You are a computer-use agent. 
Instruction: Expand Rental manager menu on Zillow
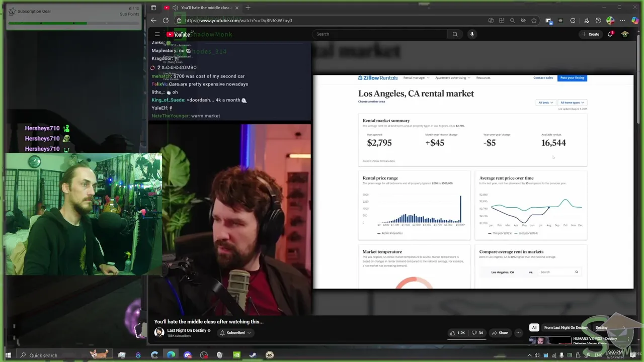(x=416, y=78)
